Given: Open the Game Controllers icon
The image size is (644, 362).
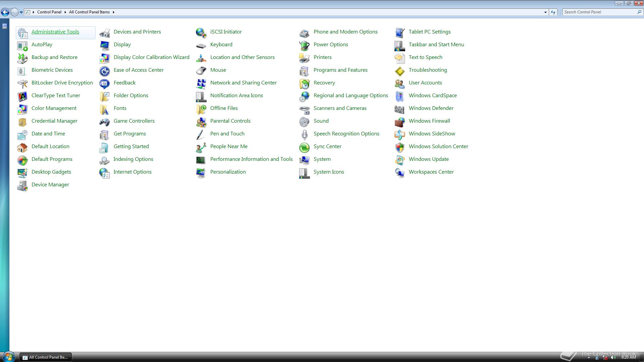Looking at the screenshot, I should [105, 122].
